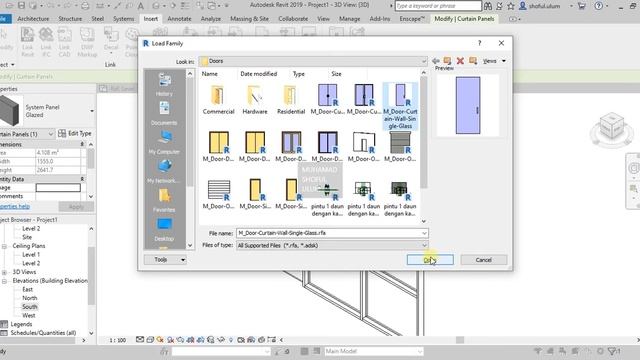
Task: Select M_Door-Curtain-Wall-Single-Glass family file
Action: pos(400,106)
